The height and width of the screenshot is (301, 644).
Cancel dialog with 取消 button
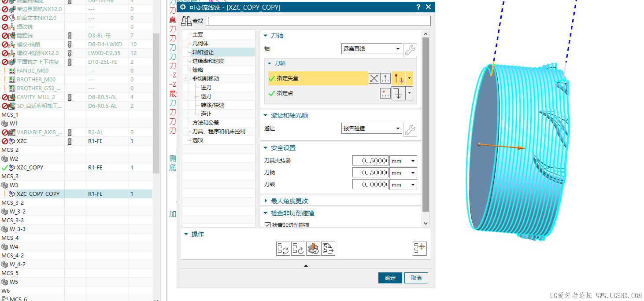[416, 278]
